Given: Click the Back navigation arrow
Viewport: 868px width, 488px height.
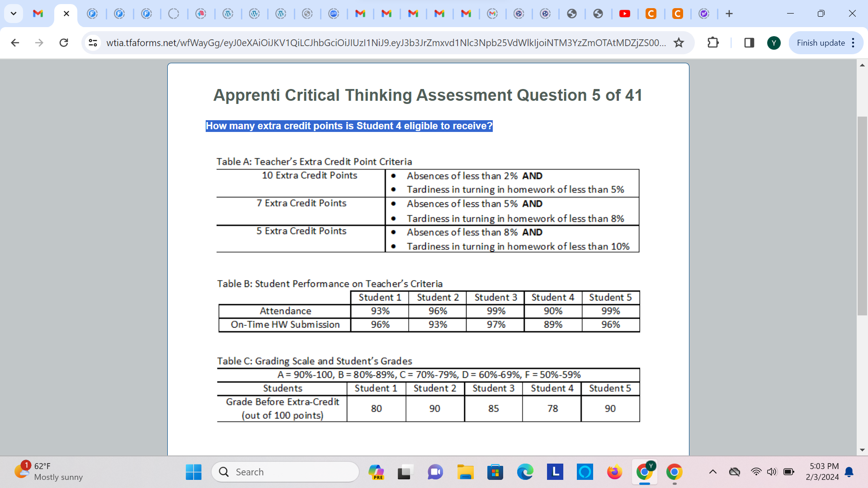Looking at the screenshot, I should point(15,42).
